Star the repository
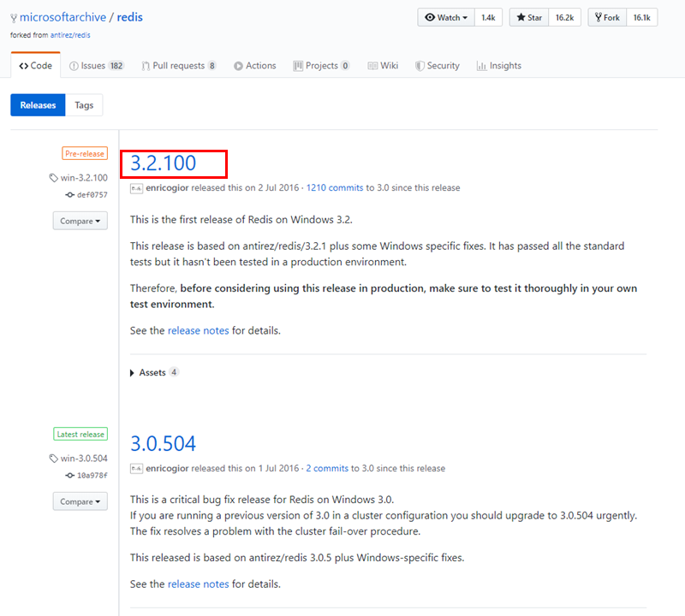The image size is (685, 616). pos(529,17)
